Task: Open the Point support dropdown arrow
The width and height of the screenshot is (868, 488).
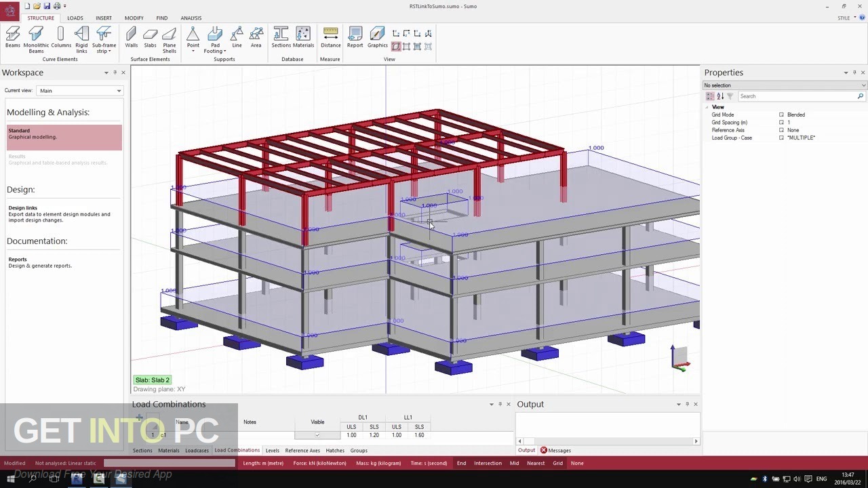Action: tap(193, 52)
